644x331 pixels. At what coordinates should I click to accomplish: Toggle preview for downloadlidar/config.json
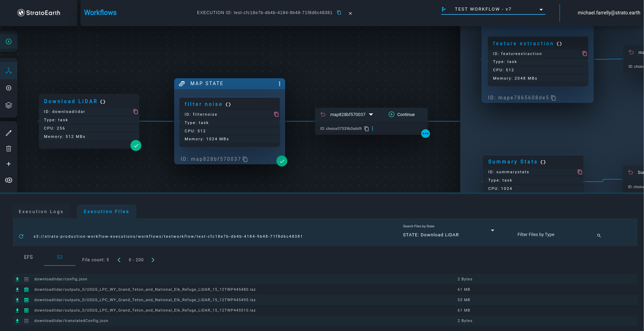[x=26, y=279]
